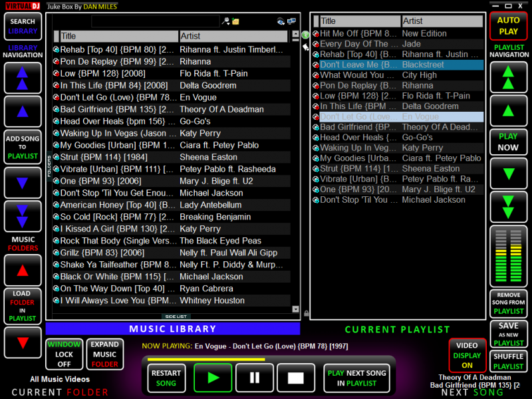Click the icon beside Every Day Of The in playlist

click(x=316, y=44)
